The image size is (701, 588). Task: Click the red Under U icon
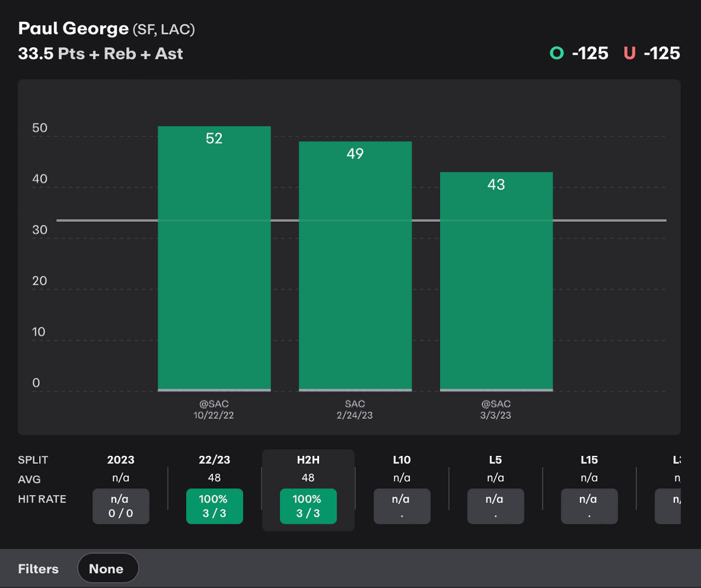coord(630,53)
